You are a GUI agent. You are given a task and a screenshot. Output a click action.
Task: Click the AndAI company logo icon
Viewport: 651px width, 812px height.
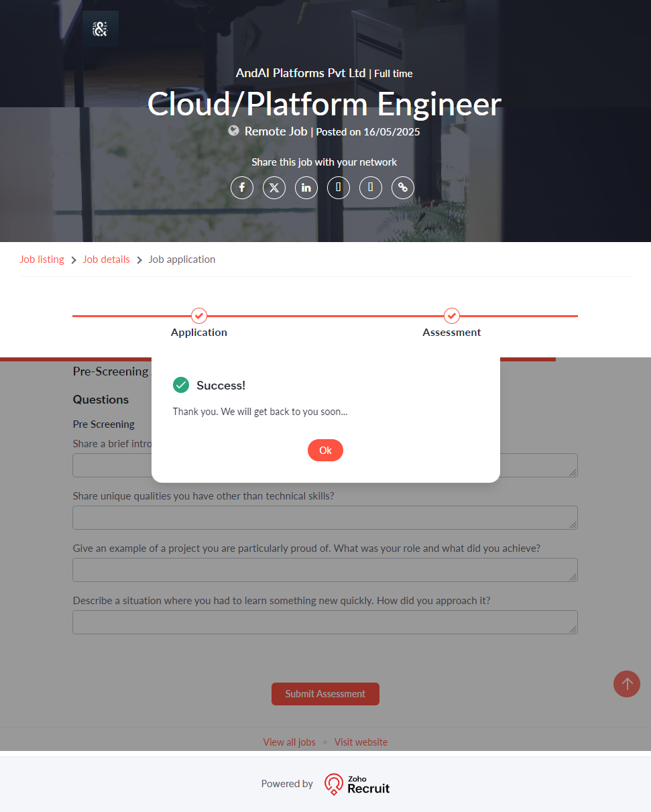tap(100, 29)
